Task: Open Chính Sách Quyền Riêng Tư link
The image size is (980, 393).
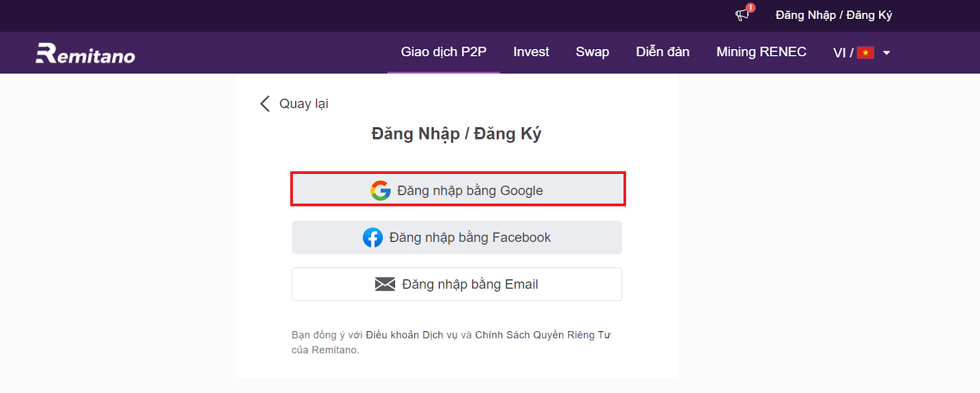Action: [x=543, y=335]
